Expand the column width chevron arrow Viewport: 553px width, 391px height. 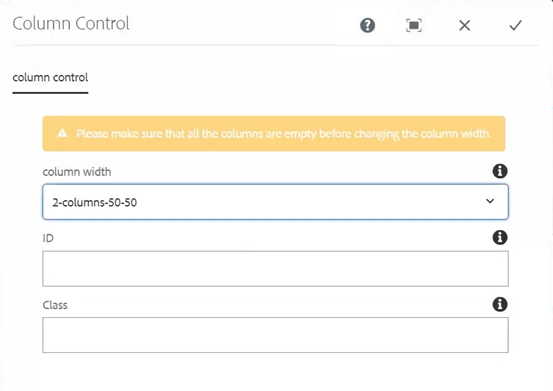point(490,201)
